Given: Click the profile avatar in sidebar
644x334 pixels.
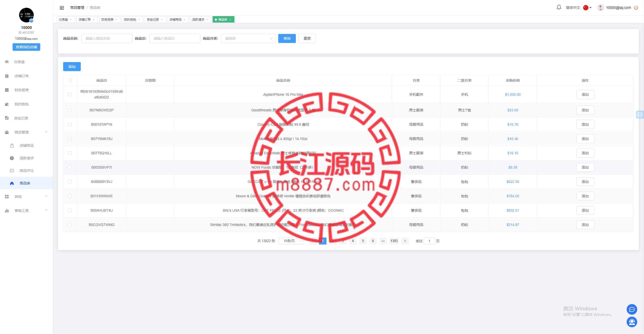Looking at the screenshot, I should coord(26,15).
